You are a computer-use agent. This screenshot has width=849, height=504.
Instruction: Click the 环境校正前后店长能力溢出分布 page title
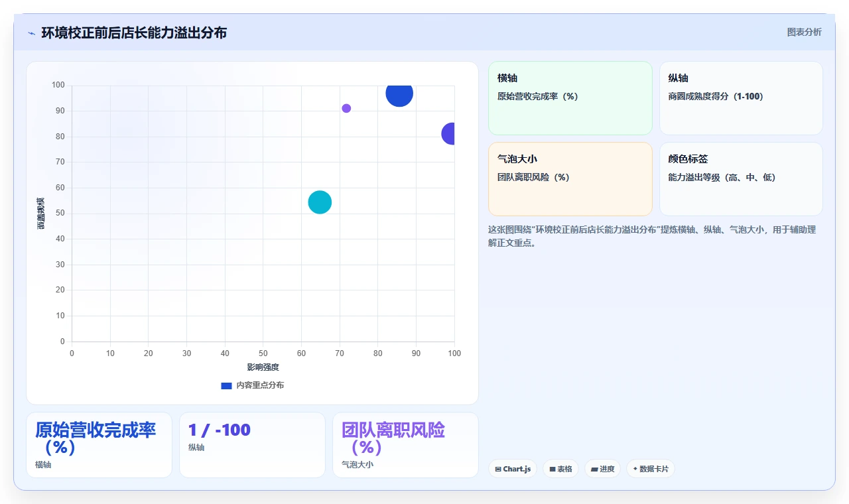(134, 32)
